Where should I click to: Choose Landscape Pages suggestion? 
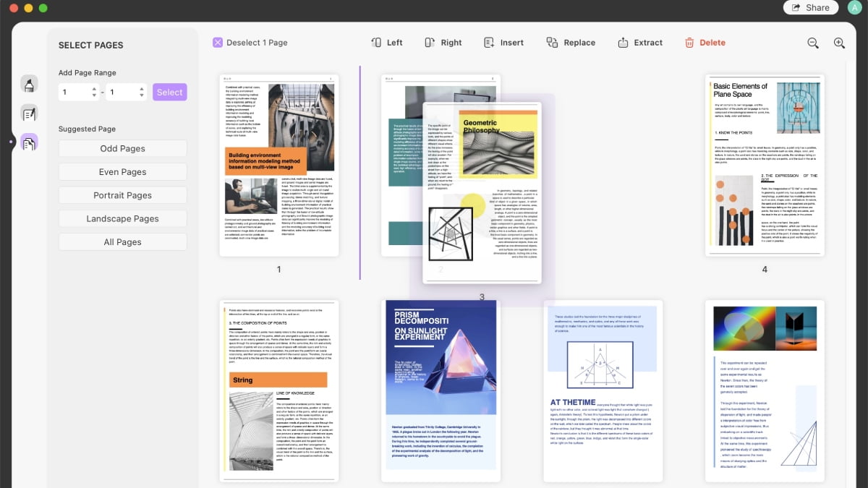point(123,218)
